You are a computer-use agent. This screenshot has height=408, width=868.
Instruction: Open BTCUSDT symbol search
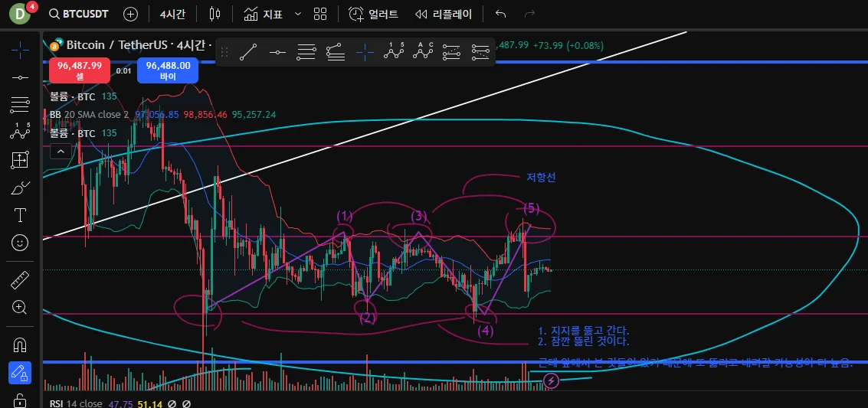pyautogui.click(x=78, y=15)
